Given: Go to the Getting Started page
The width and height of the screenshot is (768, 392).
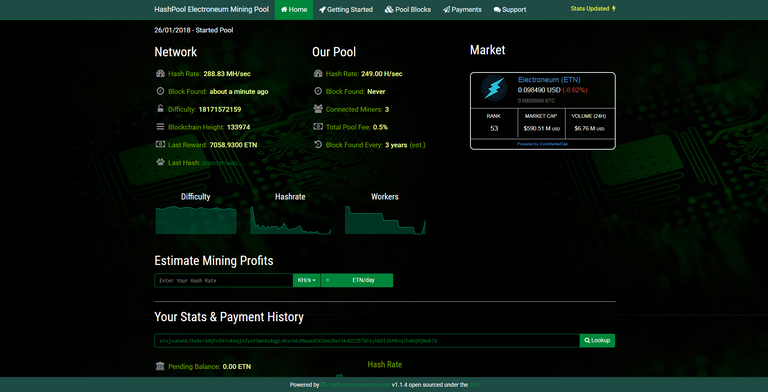Looking at the screenshot, I should coord(346,10).
